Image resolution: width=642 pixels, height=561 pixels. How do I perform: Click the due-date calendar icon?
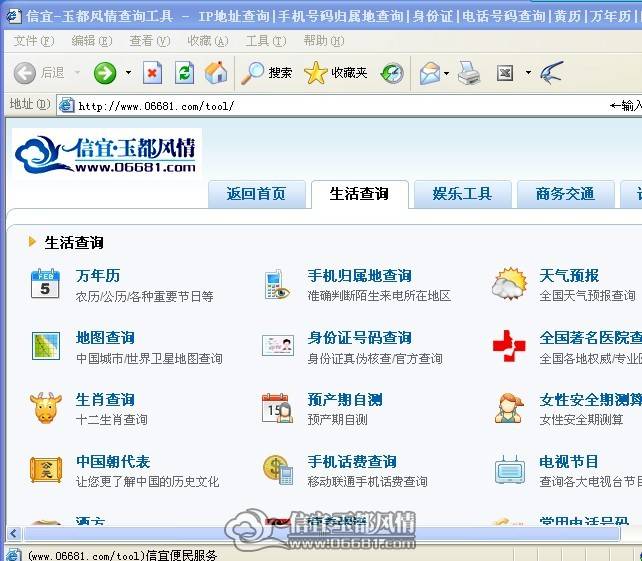pos(277,408)
